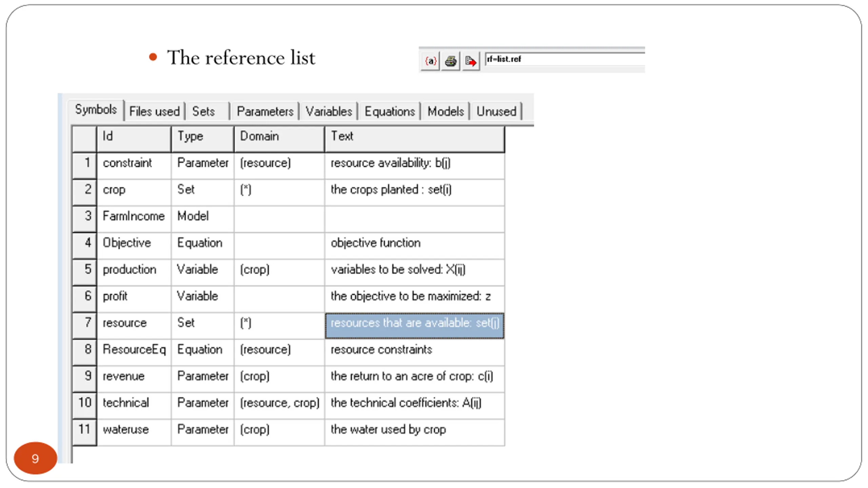Click the Type column header
868x488 pixels.
pos(203,139)
